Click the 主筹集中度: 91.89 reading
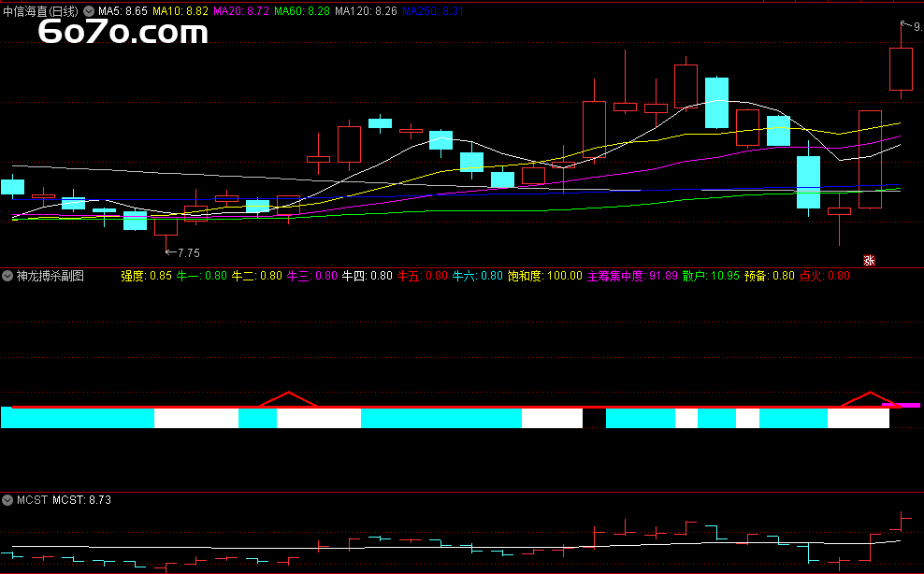 coord(632,276)
